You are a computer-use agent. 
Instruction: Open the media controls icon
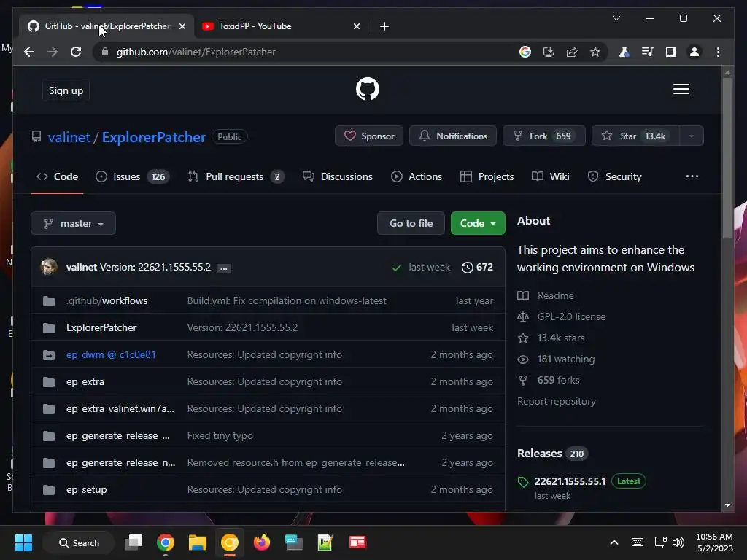tap(647, 52)
